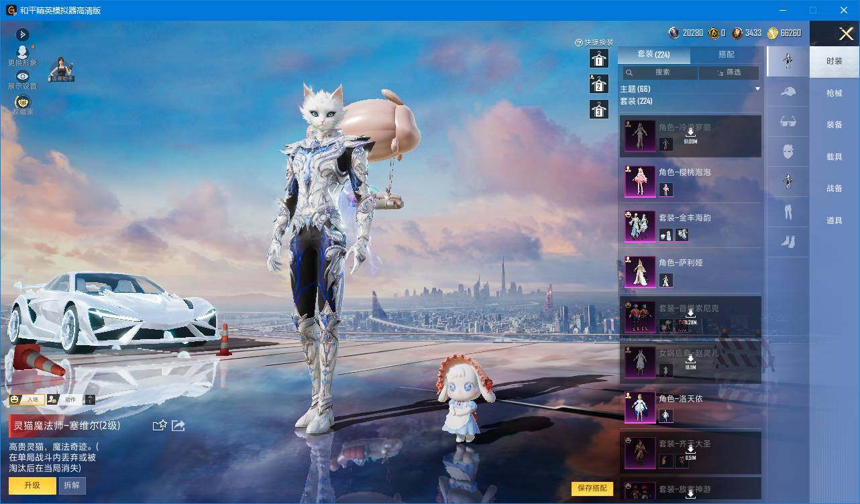Open the 道具 items tab
Screen dimensions: 860x504
click(x=835, y=220)
